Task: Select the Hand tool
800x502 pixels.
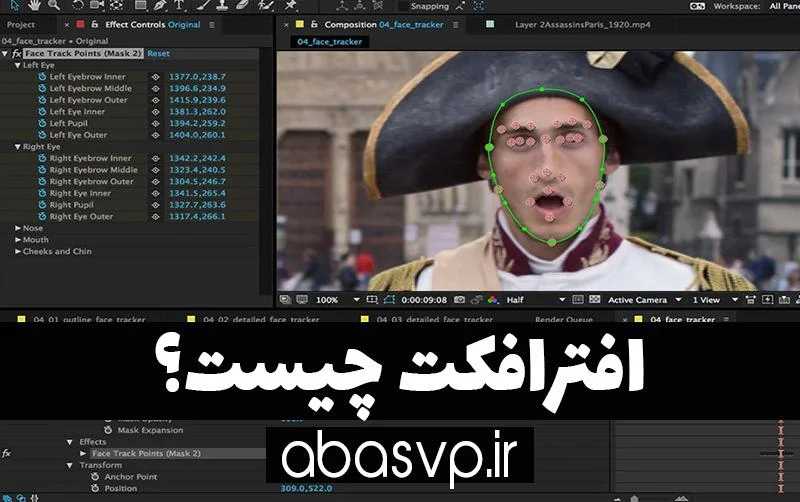Action: point(34,5)
